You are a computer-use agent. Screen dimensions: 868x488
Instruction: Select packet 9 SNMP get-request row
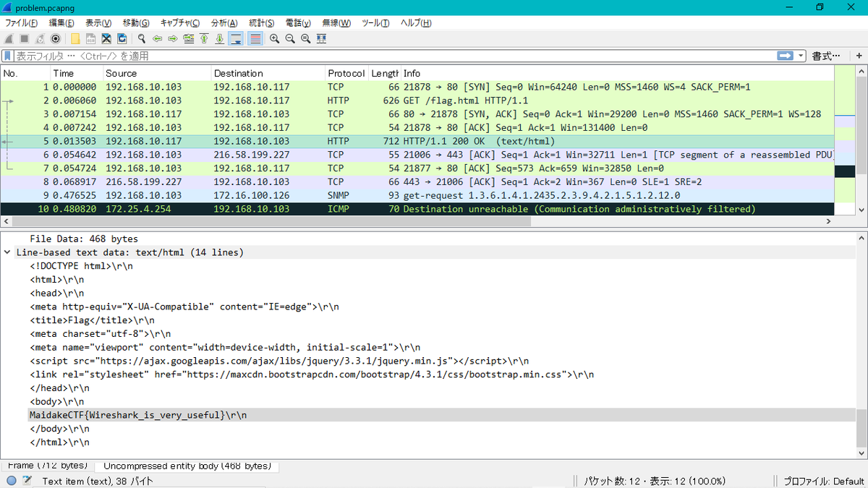pos(417,195)
